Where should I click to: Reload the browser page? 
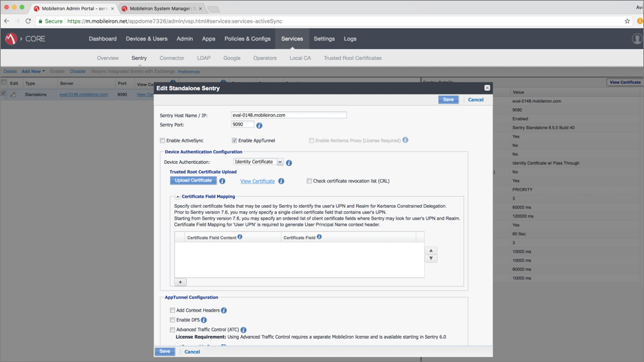click(28, 21)
